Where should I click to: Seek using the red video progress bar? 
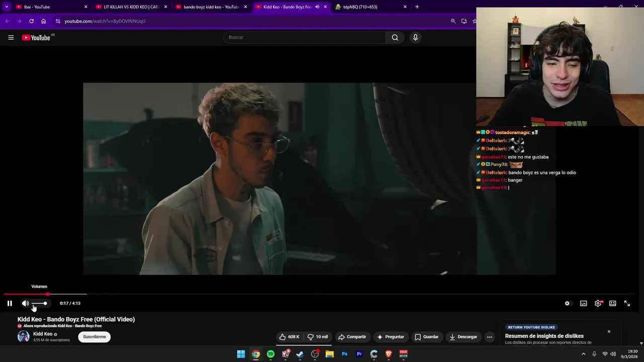pyautogui.click(x=319, y=294)
